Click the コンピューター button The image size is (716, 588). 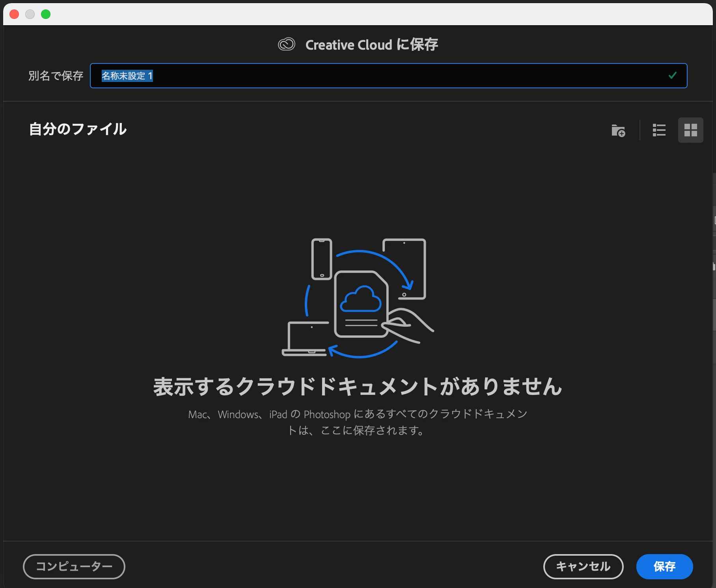pos(74,566)
